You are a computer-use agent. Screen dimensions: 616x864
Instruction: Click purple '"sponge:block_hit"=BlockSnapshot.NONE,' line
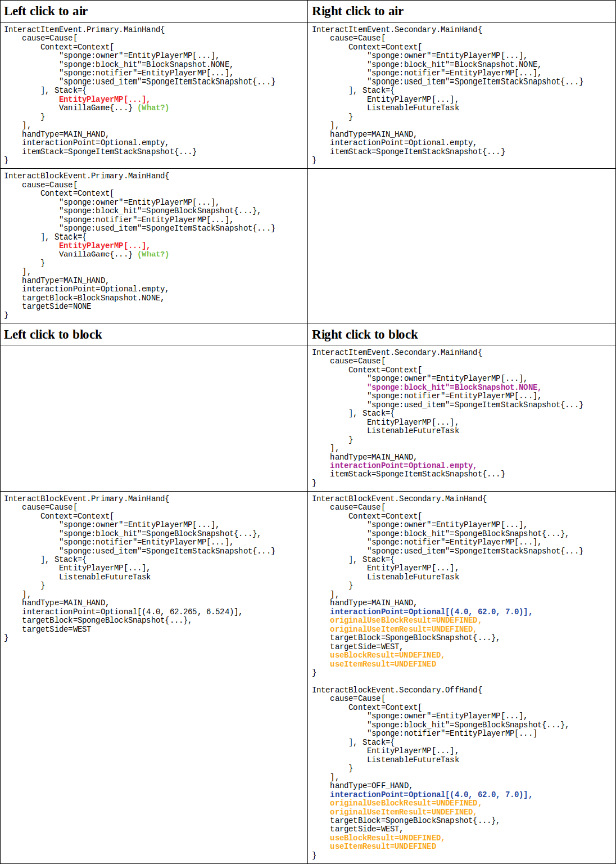click(454, 387)
